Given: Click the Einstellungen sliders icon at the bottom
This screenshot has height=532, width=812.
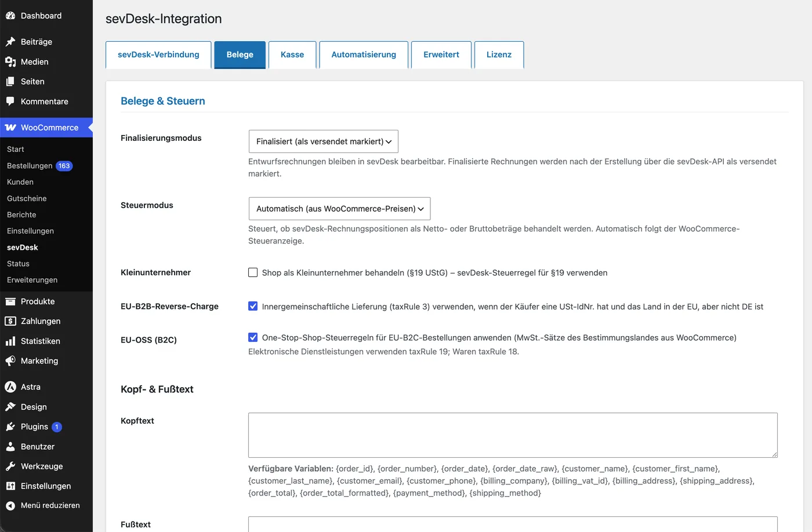Looking at the screenshot, I should (x=10, y=486).
